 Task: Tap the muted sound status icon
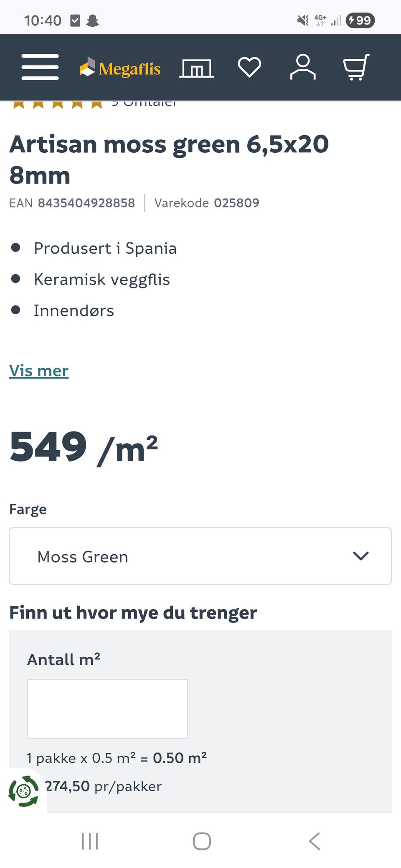pos(303,20)
